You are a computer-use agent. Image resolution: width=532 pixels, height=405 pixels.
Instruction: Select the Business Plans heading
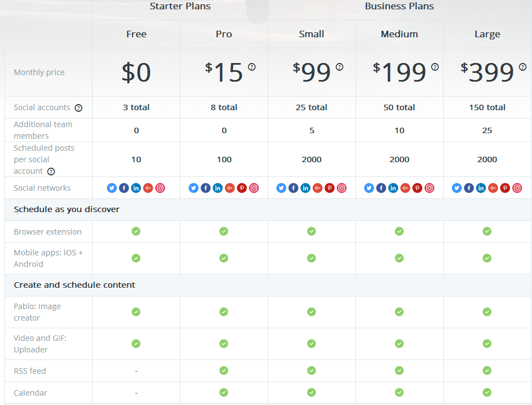point(399,7)
